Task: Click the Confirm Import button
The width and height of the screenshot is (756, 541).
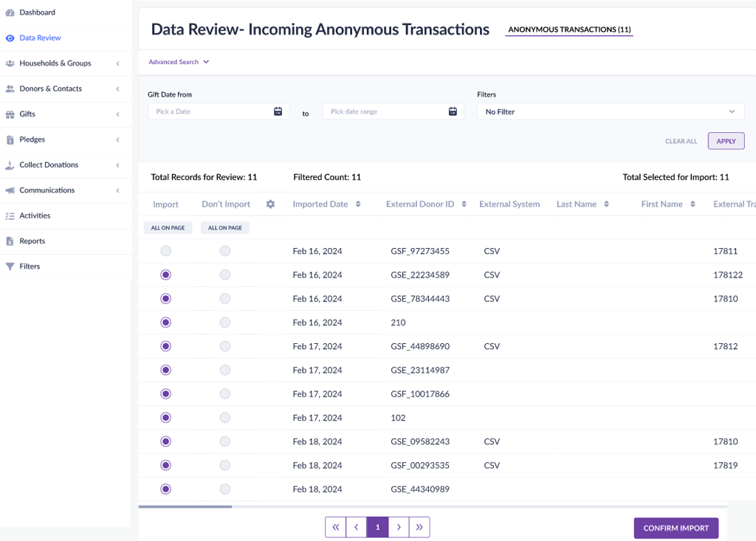Action: pos(676,528)
